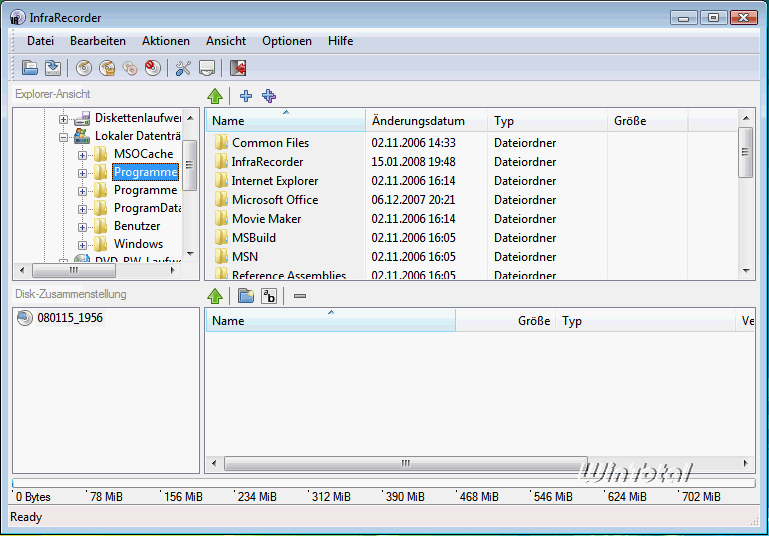Open the Hilfe menu
The image size is (769, 536).
(340, 41)
